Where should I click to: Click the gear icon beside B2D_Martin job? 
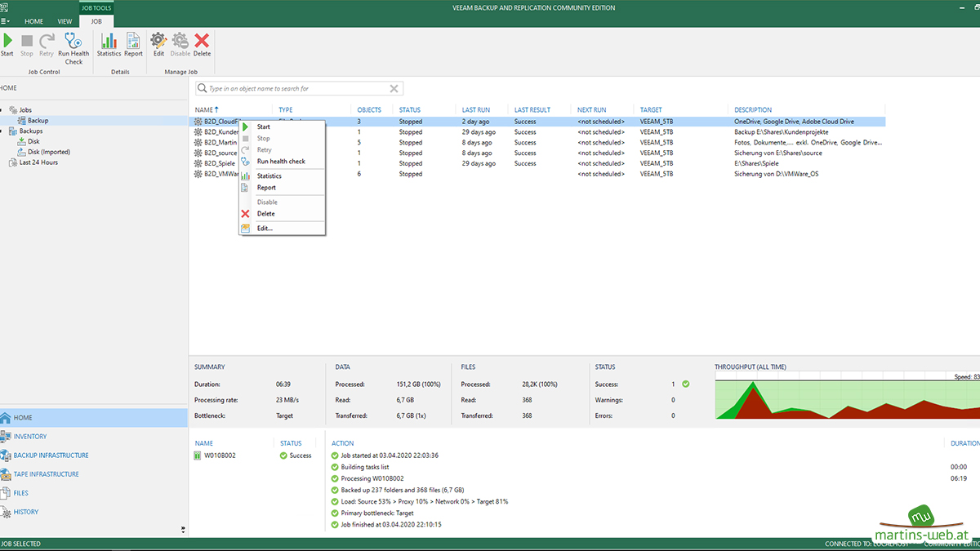tap(198, 143)
